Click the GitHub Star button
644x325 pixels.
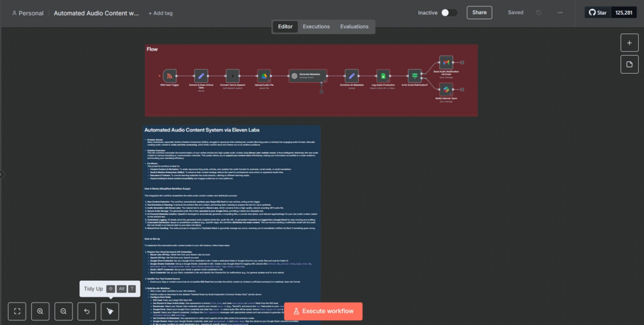pos(598,12)
